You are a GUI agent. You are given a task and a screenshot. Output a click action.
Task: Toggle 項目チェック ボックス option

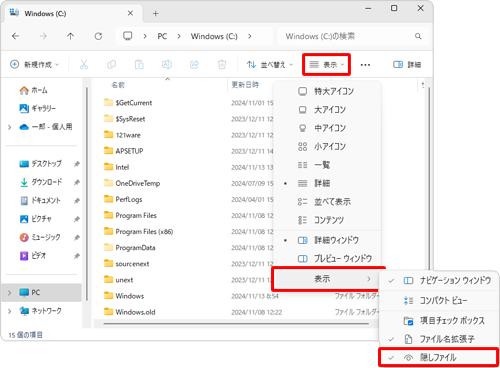(x=439, y=321)
